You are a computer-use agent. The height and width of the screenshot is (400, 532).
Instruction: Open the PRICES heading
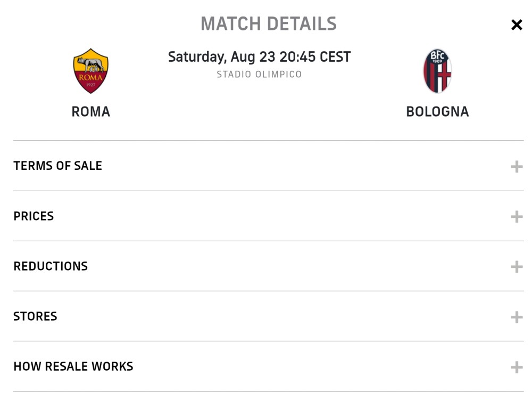pos(34,216)
